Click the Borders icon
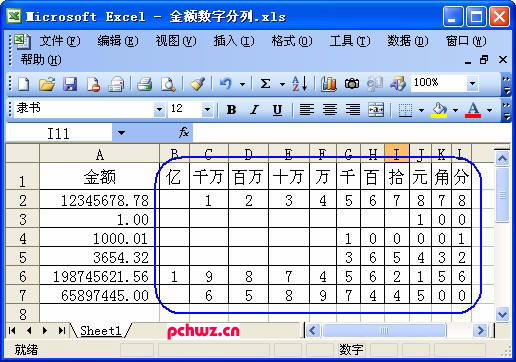This screenshot has width=516, height=362. 405,110
